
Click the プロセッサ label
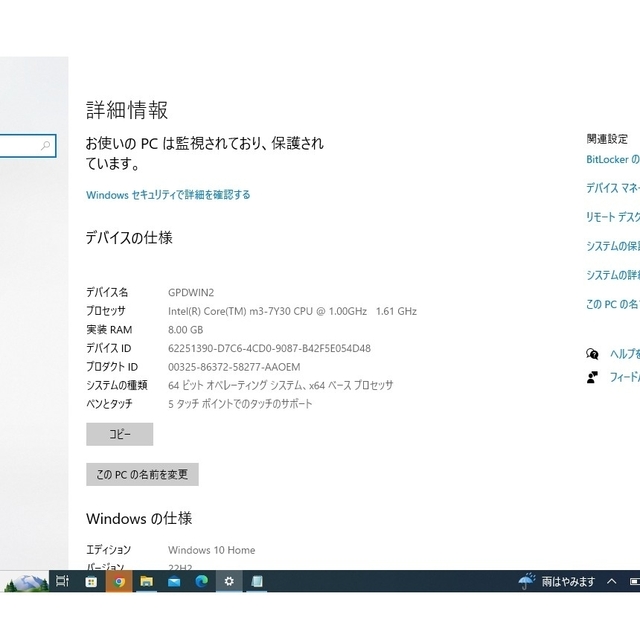pyautogui.click(x=106, y=311)
